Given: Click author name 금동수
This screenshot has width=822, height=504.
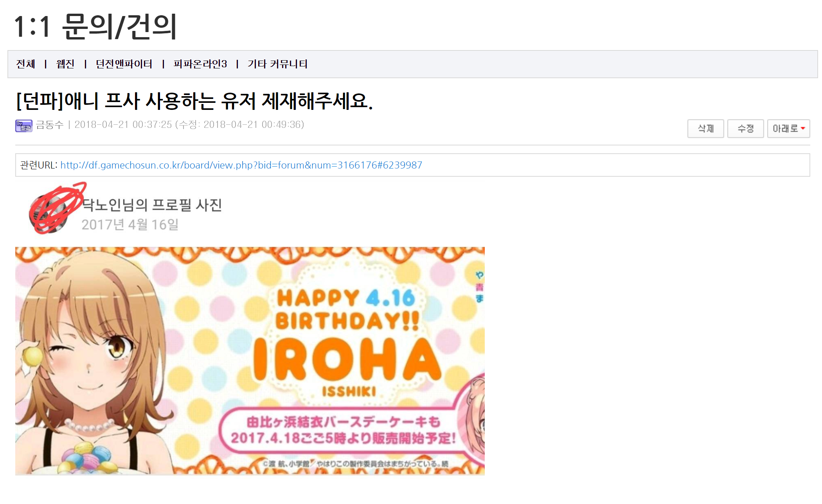Looking at the screenshot, I should [50, 125].
